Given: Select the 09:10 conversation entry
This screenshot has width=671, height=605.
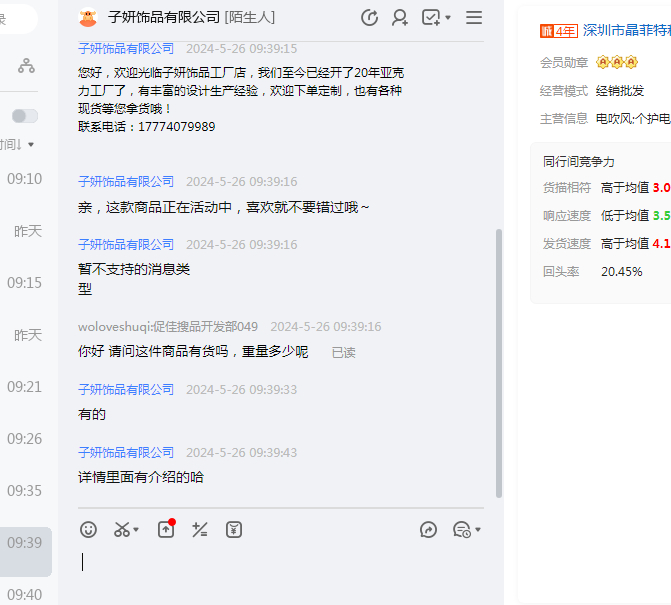Looking at the screenshot, I should click(x=25, y=179).
